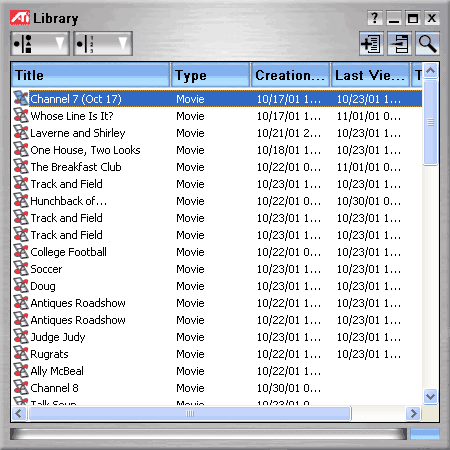Select the College Football title
Viewport: 450px width, 450px height.
tap(68, 252)
